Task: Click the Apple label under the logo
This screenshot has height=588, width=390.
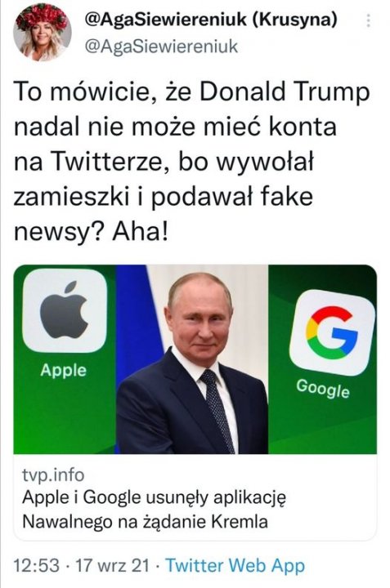Action: [x=64, y=371]
